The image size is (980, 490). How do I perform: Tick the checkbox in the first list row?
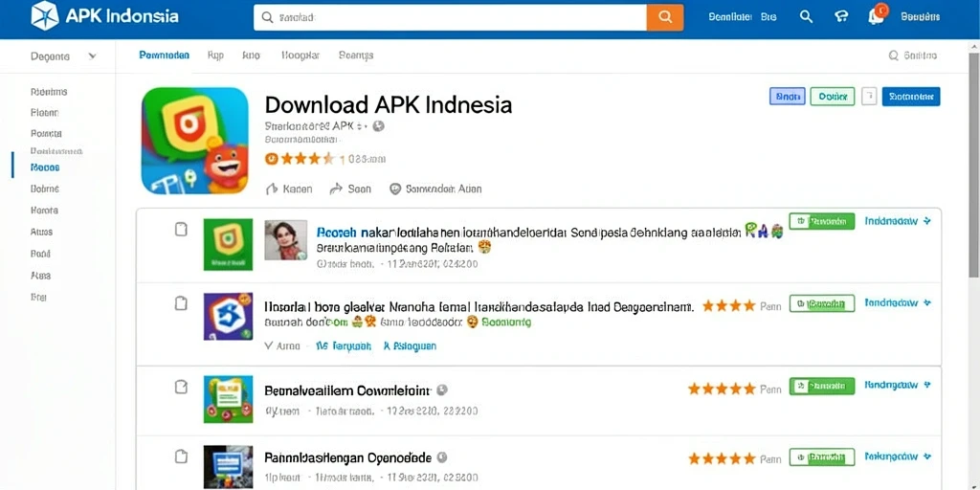coord(181,230)
